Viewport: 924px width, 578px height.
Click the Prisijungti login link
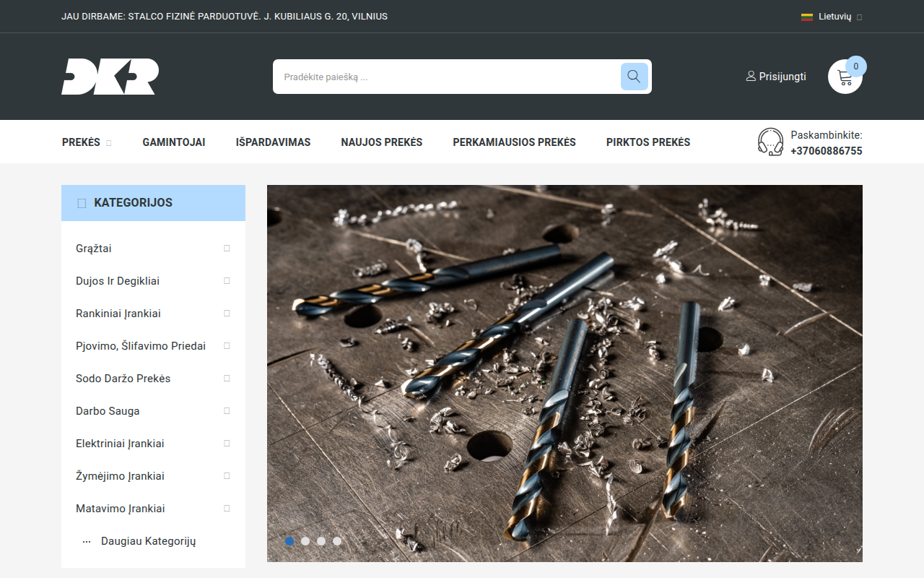[x=783, y=77]
